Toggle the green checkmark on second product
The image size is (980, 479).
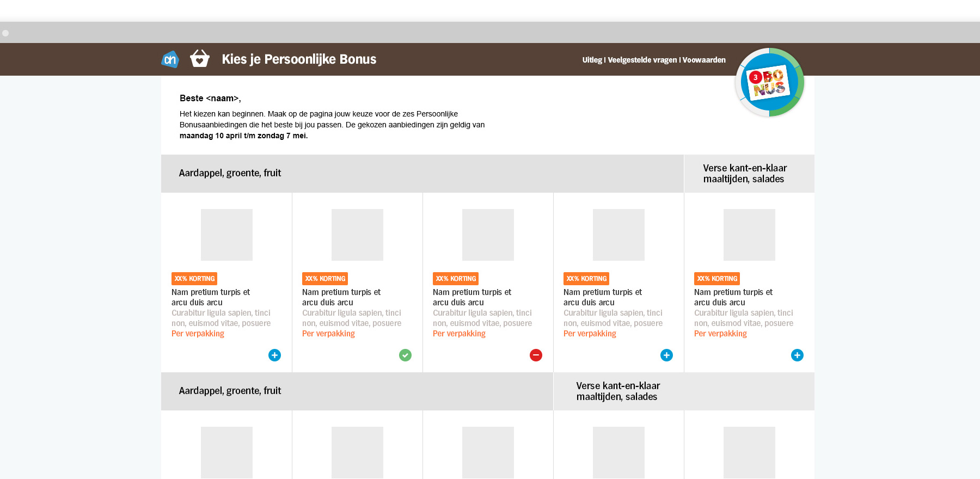(405, 355)
